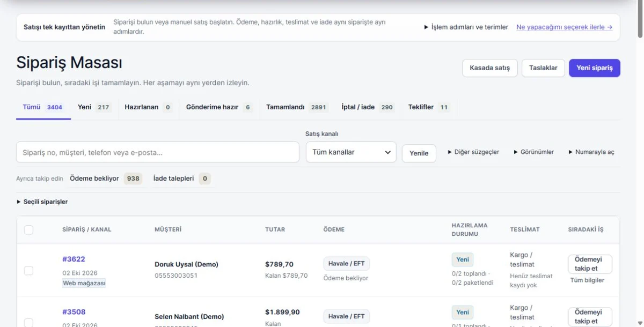Open Tamamlandı tab

(297, 107)
